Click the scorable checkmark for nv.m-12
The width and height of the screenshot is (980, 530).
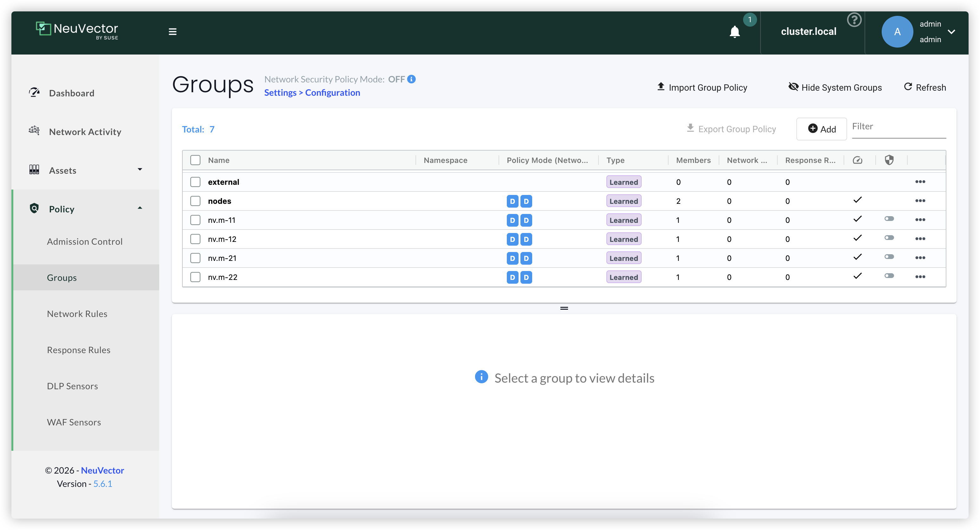pos(858,238)
